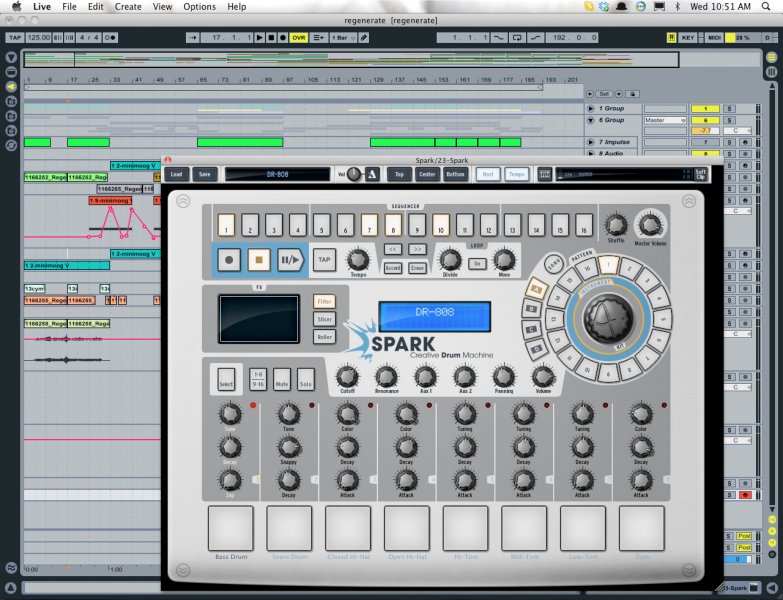
Task: Click the Spark sequencer record button
Action: coord(229,260)
